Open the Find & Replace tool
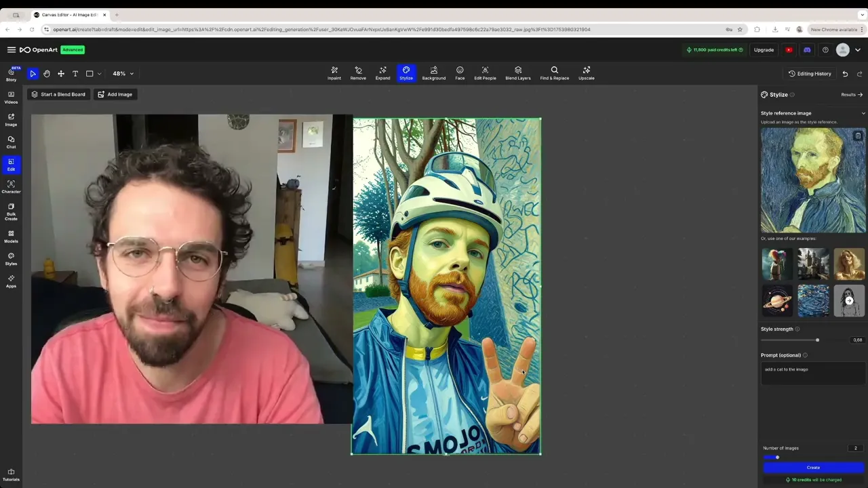 coord(554,73)
